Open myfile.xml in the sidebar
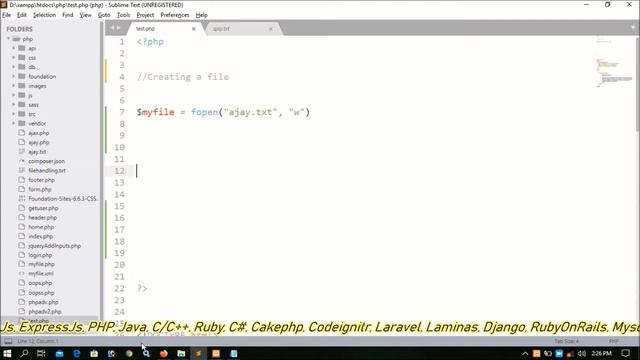The height and width of the screenshot is (360, 640). [41, 273]
